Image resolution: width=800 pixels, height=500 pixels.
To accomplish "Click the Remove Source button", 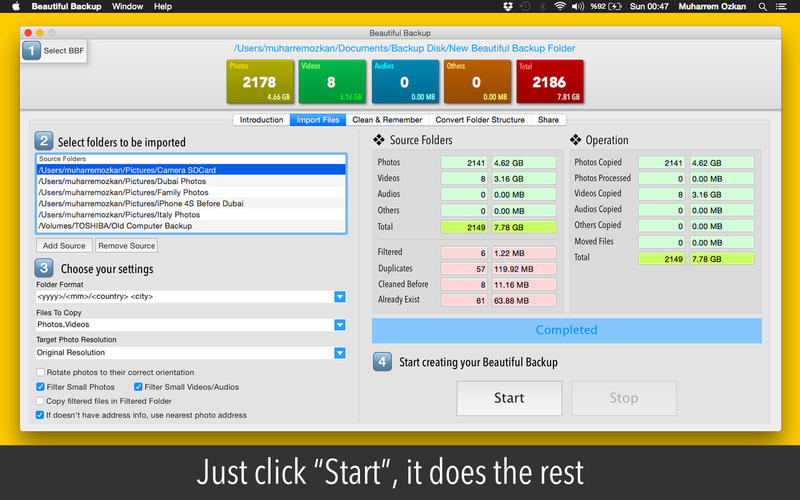I will pyautogui.click(x=127, y=245).
